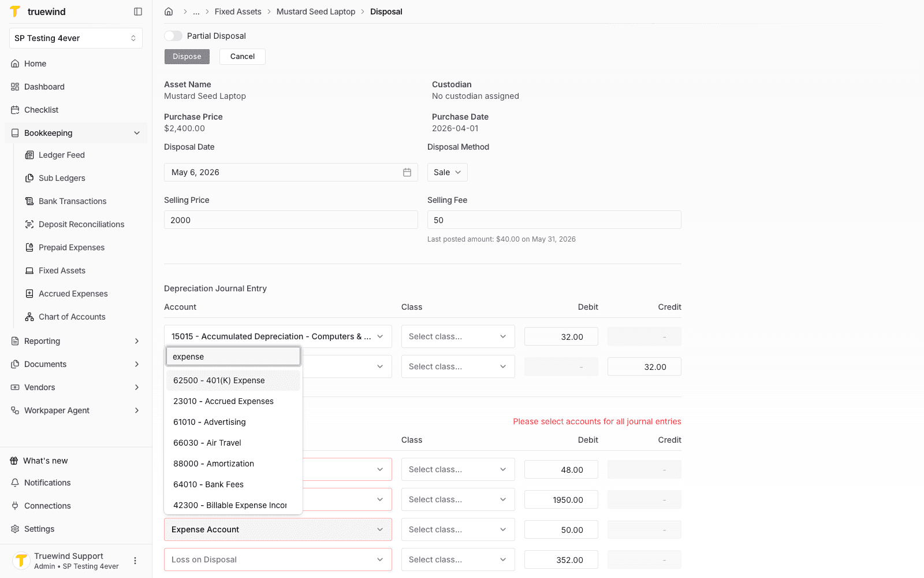The image size is (924, 578).
Task: Click the Fixed Assets laptop icon
Action: coord(29,271)
